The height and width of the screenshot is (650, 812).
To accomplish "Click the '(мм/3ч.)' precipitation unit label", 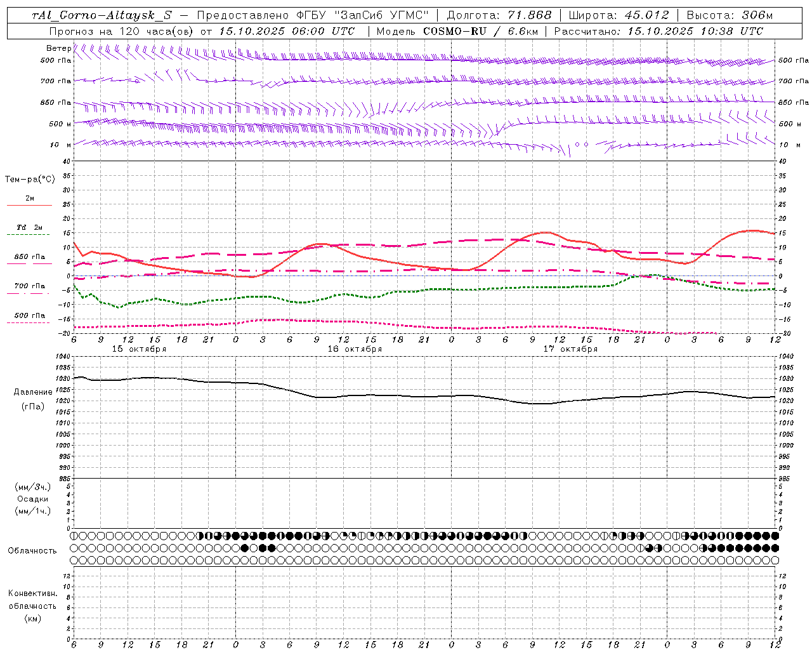I will pyautogui.click(x=32, y=487).
